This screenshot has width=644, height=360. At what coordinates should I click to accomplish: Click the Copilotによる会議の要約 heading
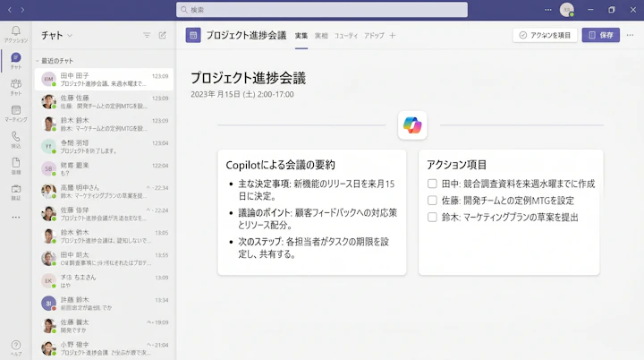point(280,165)
